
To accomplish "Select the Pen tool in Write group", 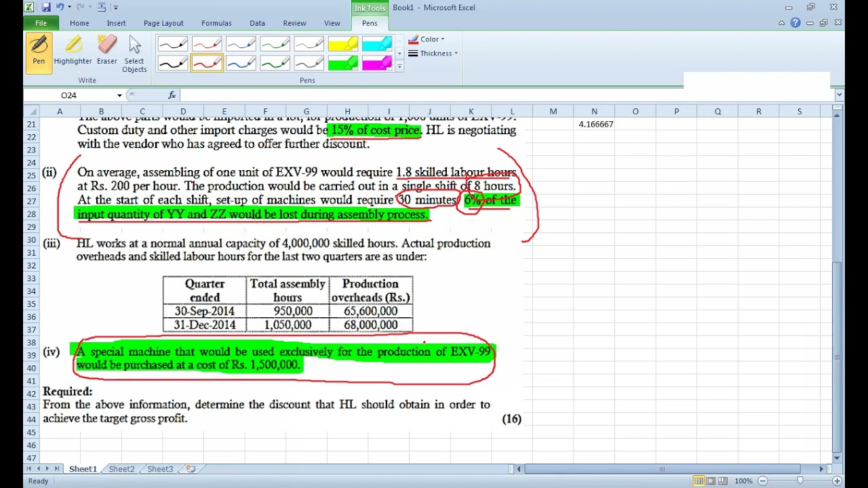I will coord(39,52).
